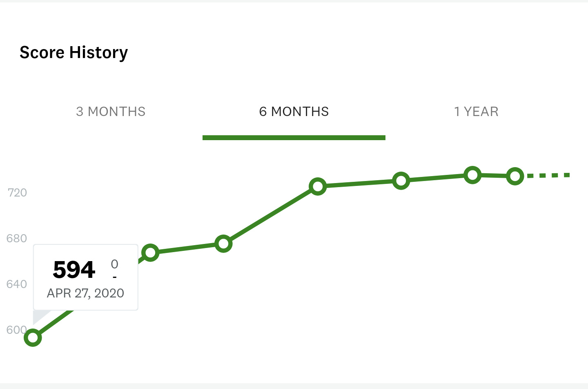Click the last data point before the dotted line

point(515,176)
